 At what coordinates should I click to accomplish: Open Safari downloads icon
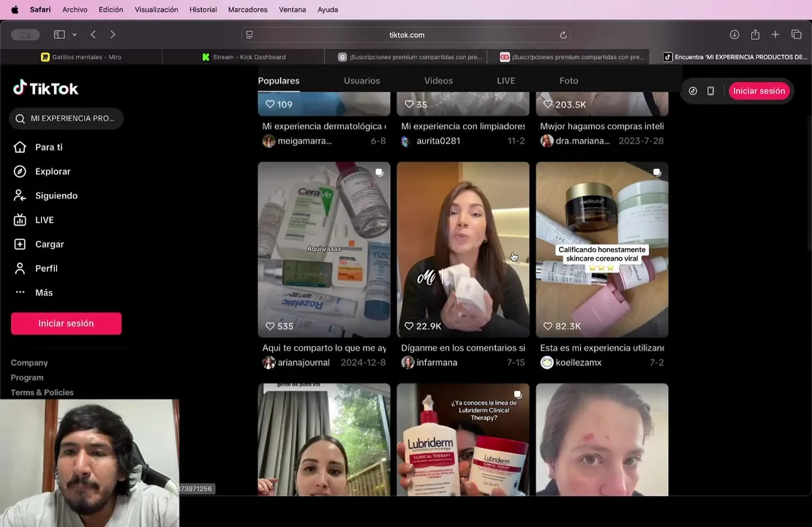(734, 34)
